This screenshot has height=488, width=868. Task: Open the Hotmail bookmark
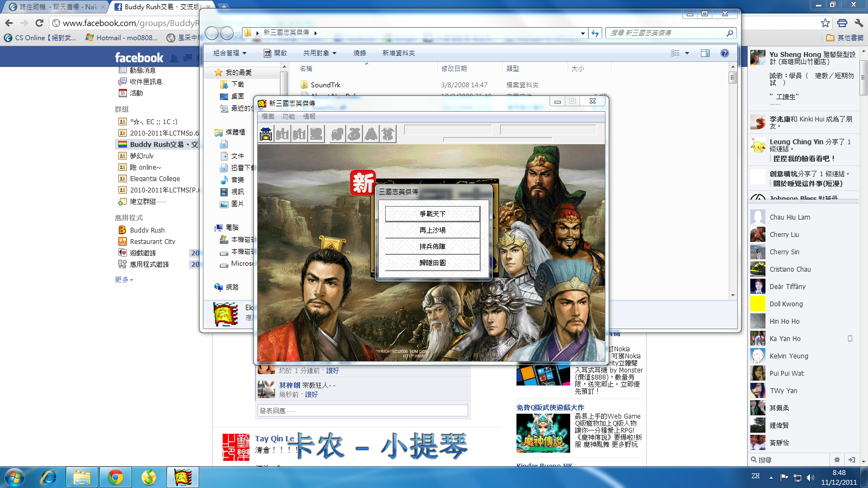pyautogui.click(x=122, y=38)
